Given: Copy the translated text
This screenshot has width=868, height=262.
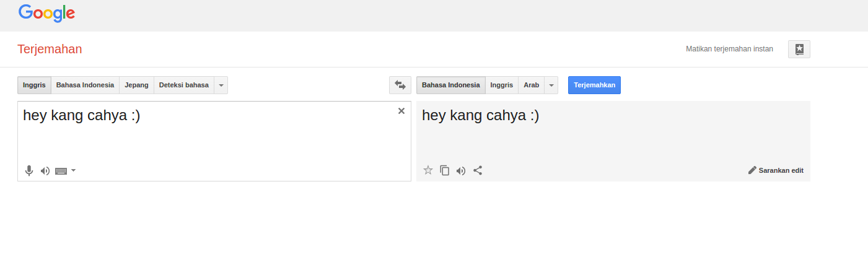Looking at the screenshot, I should pos(444,170).
